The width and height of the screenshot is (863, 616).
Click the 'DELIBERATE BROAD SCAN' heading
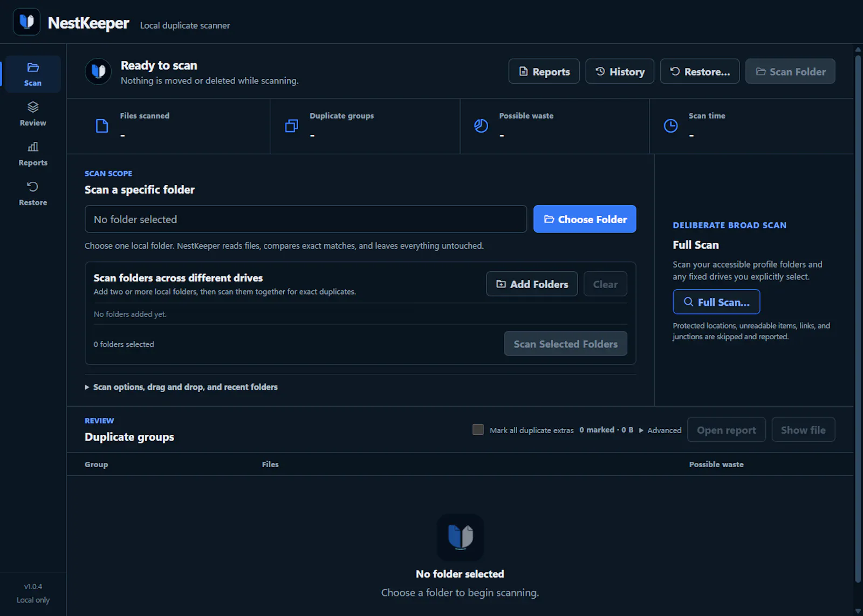coord(729,225)
